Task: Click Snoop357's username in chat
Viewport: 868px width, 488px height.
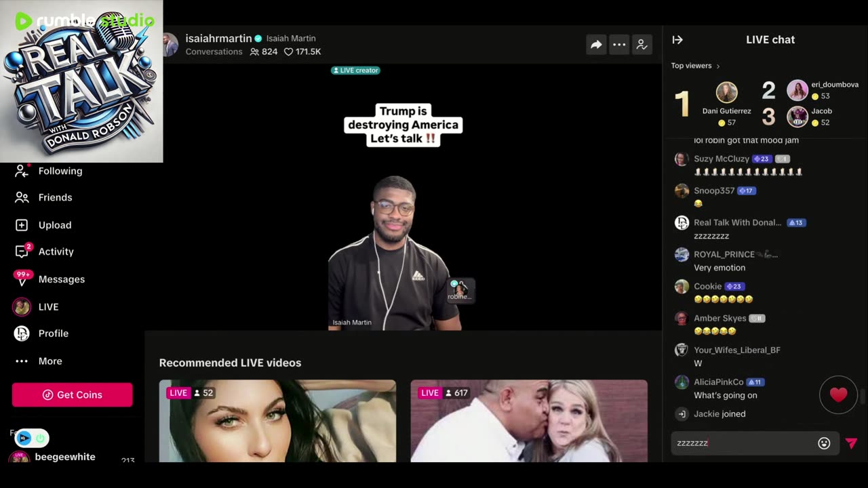Action: tap(714, 191)
